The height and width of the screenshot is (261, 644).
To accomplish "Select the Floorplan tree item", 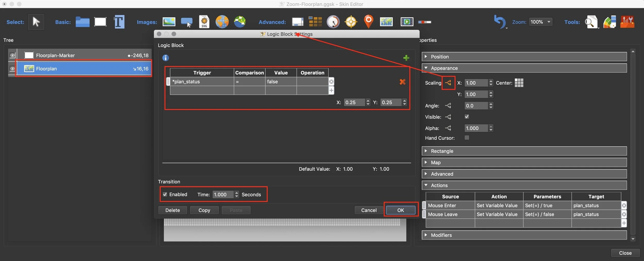I will tap(84, 69).
